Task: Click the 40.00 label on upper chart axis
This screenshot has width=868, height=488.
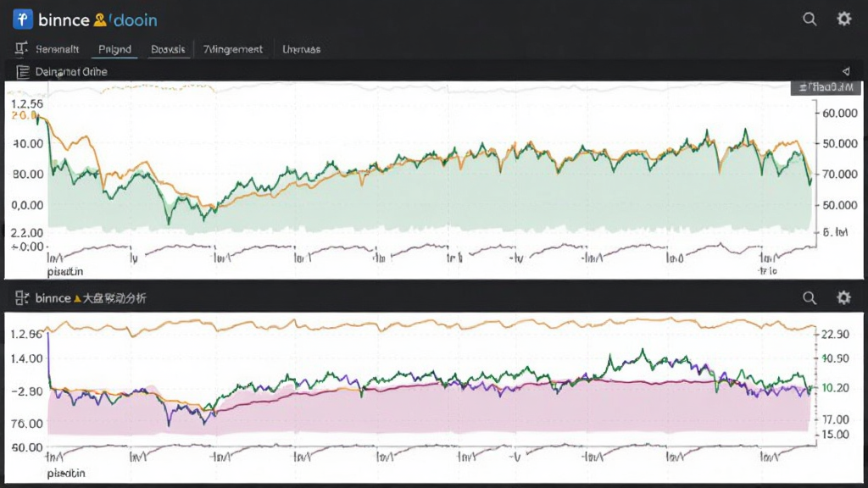Action: coord(27,144)
